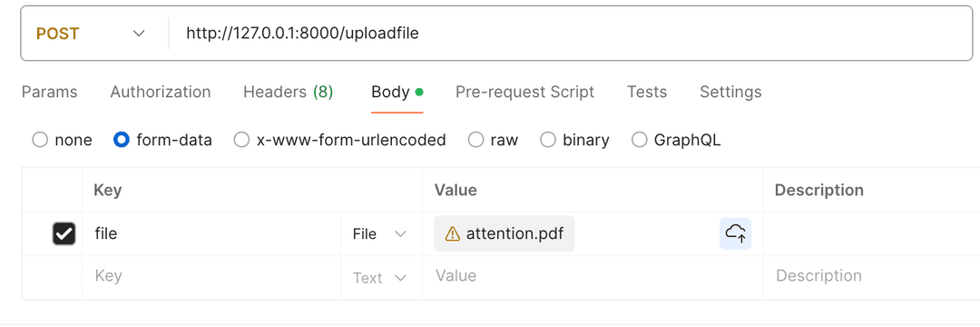Open the Text type dropdown

(379, 278)
